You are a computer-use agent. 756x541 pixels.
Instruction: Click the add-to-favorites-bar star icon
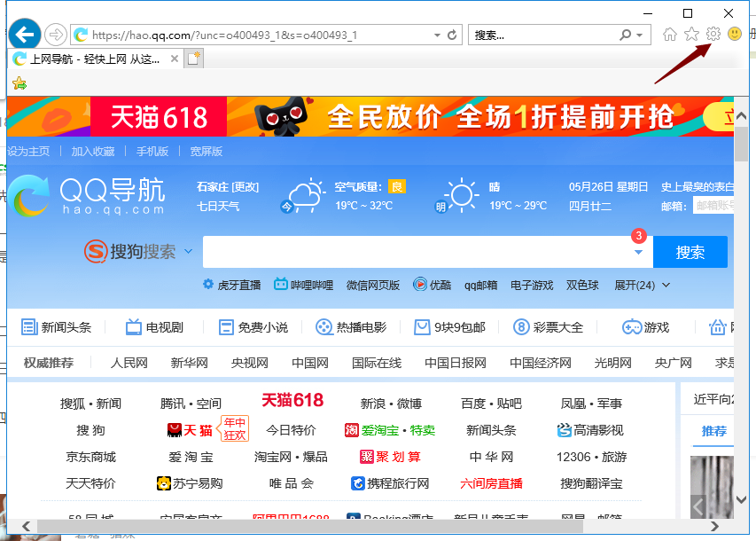[19, 83]
